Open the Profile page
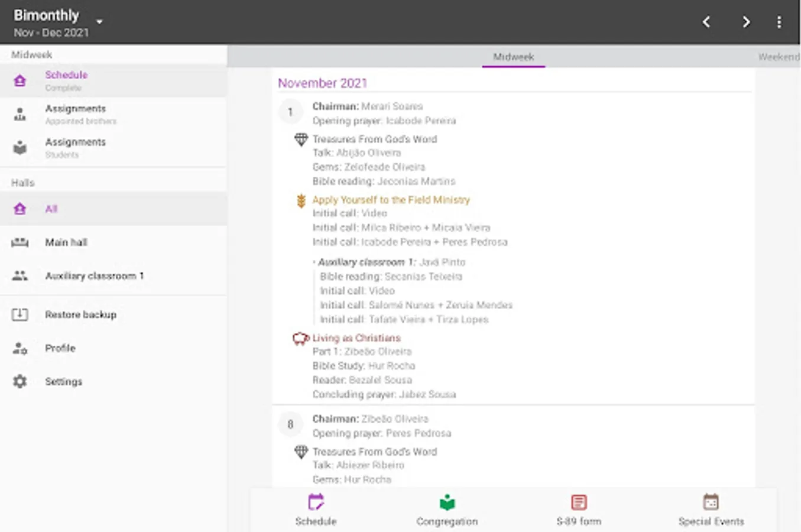This screenshot has height=532, width=801. [x=113, y=348]
